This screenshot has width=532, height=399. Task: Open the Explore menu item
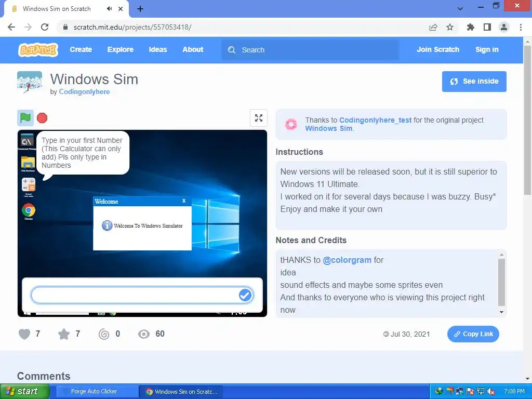coord(121,49)
